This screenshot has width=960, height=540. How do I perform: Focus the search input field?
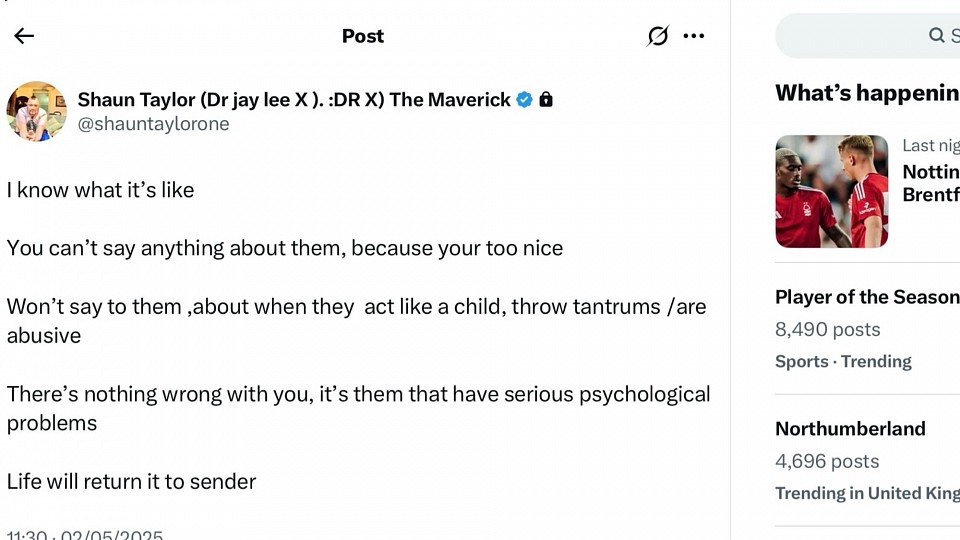[x=868, y=36]
